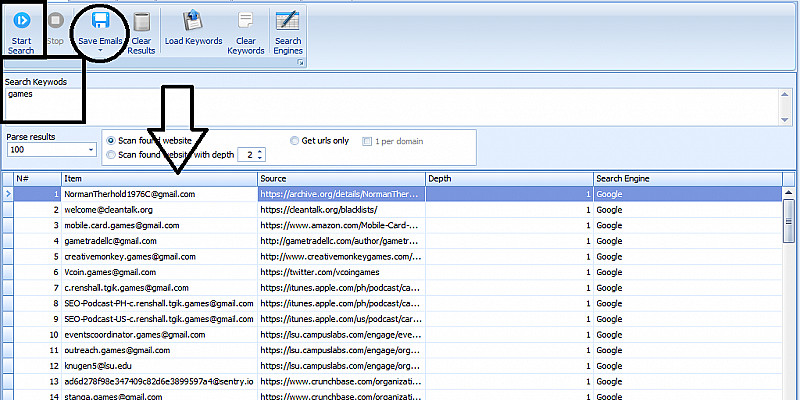
Task: Open the Save Emails dropdown arrow
Action: pyautogui.click(x=101, y=51)
